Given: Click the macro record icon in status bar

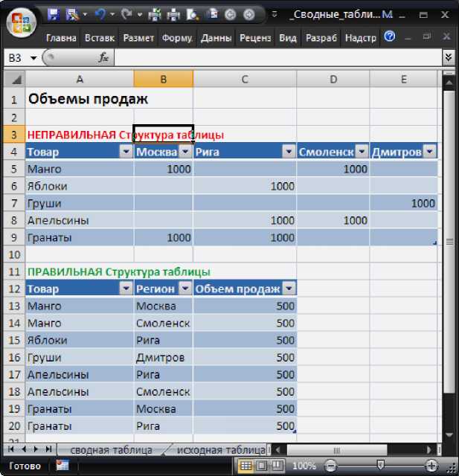Looking at the screenshot, I should 62,466.
